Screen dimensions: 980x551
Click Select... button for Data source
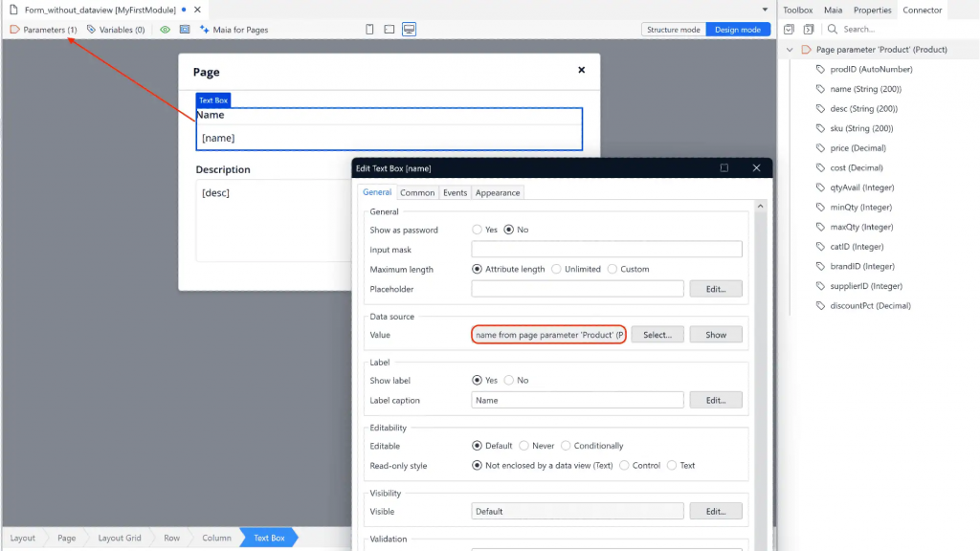[657, 335]
